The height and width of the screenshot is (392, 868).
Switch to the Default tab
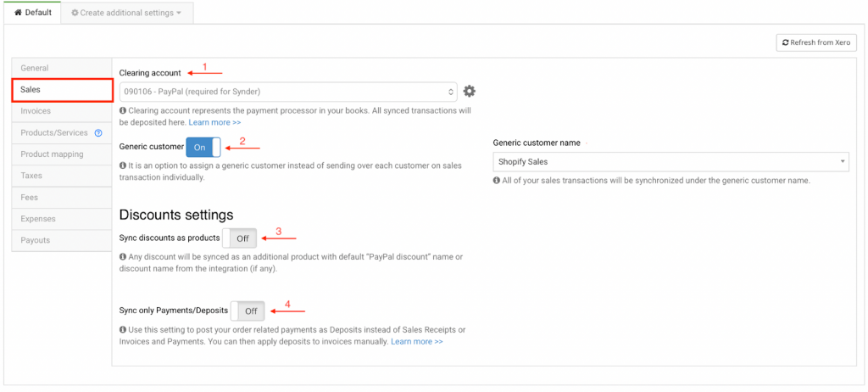click(x=33, y=13)
